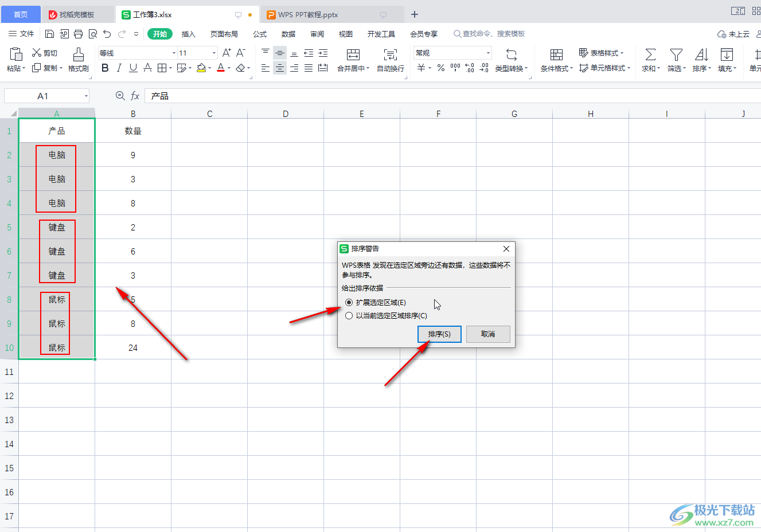Open Print Preview from quick toolbar
761x532 pixels.
coord(93,34)
